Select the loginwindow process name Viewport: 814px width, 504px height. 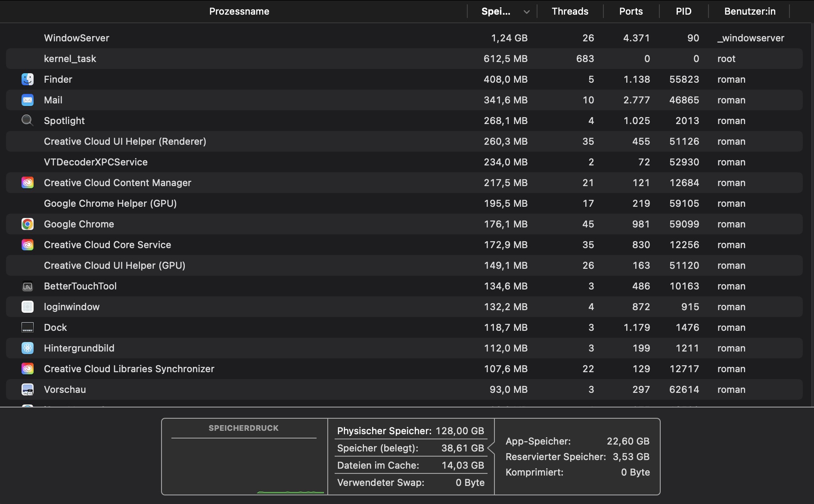[71, 307]
